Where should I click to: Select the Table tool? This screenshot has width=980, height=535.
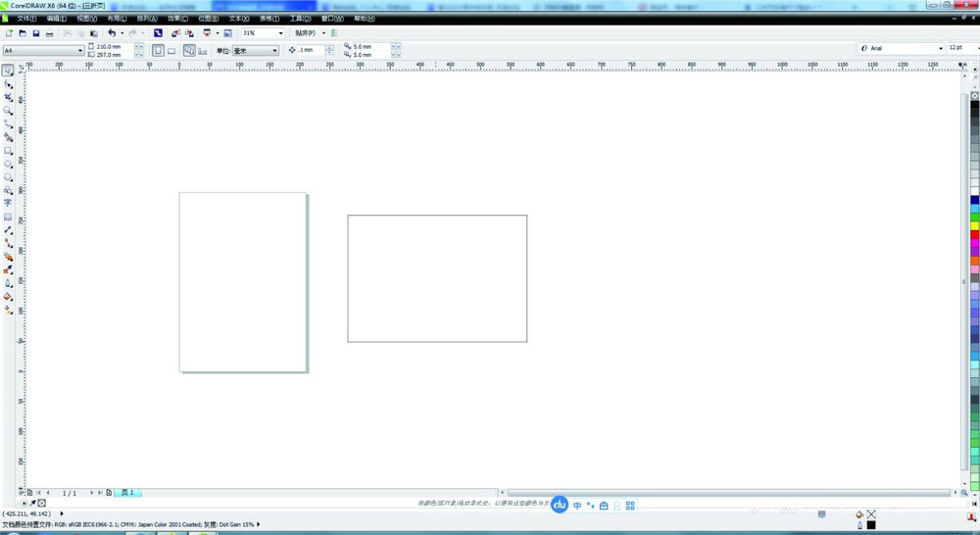point(8,217)
